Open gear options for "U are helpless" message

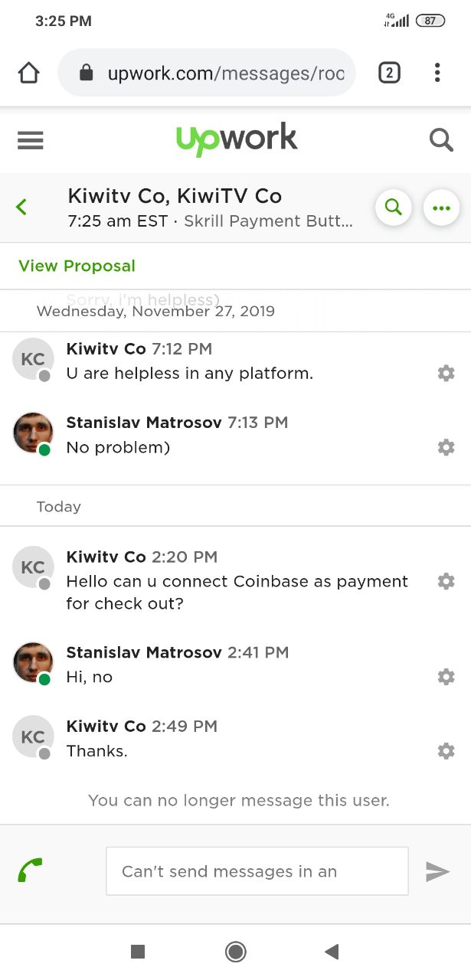click(x=446, y=373)
